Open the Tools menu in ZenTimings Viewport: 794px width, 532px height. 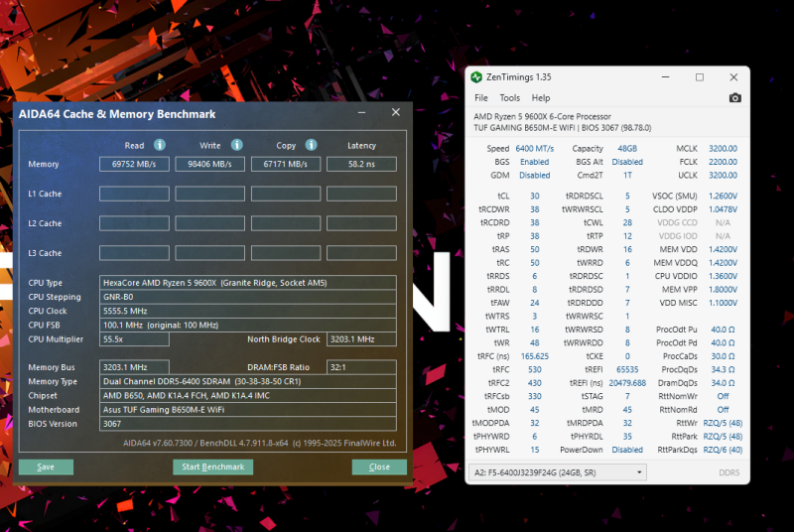click(x=509, y=97)
